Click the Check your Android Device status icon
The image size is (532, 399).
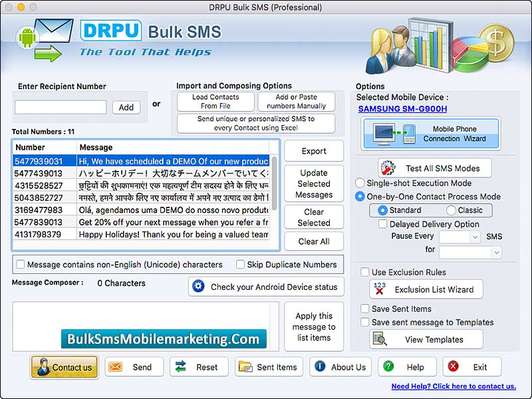pos(199,287)
